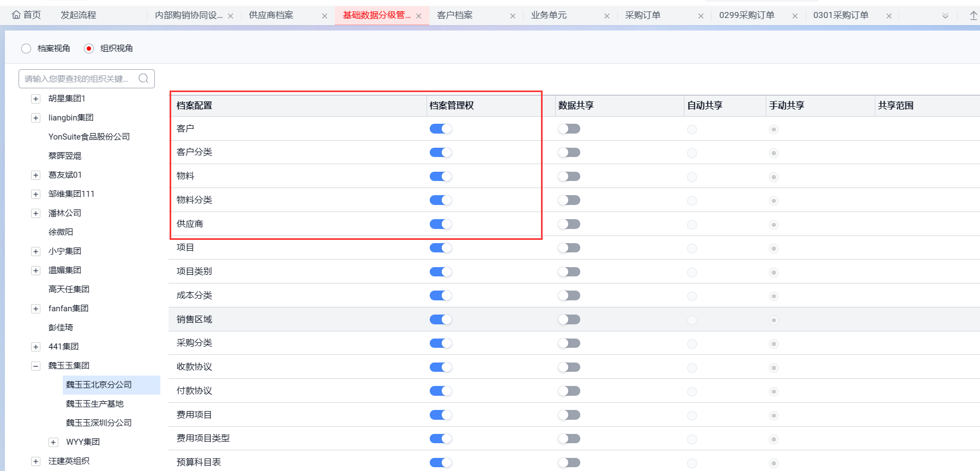Screen dimensions: 980x471
Task: Collapse the 魏玉玉集团 tree node
Action: 35,366
